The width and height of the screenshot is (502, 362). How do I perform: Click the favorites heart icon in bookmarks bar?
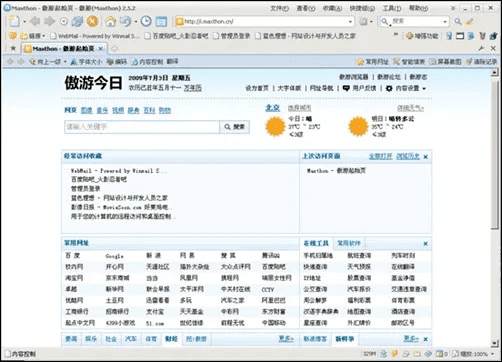click(13, 36)
